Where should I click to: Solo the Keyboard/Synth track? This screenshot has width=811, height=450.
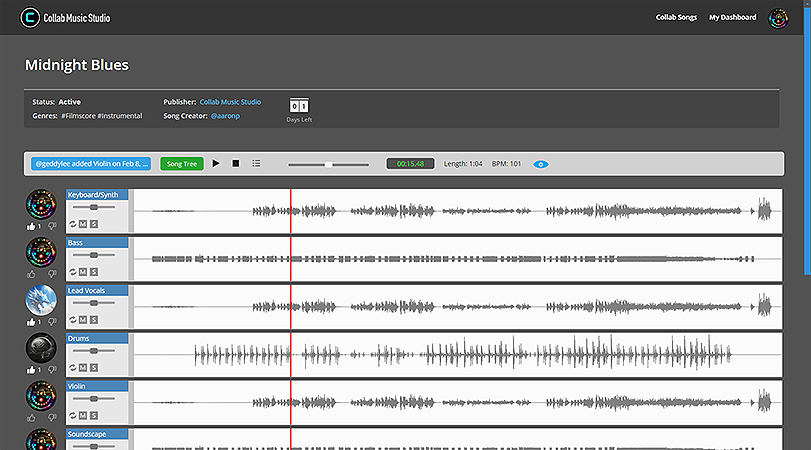(x=94, y=224)
